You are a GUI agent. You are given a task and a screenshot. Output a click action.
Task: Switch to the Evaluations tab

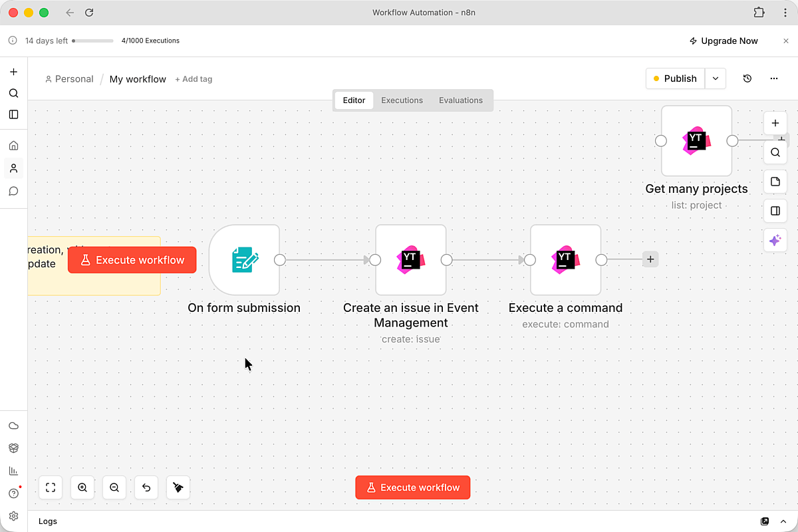(460, 100)
